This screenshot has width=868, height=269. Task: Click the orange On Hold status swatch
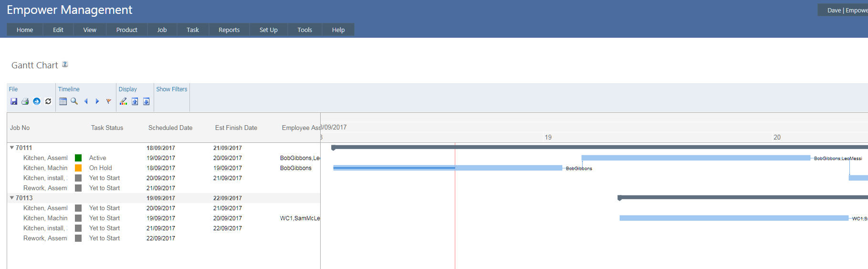78,168
